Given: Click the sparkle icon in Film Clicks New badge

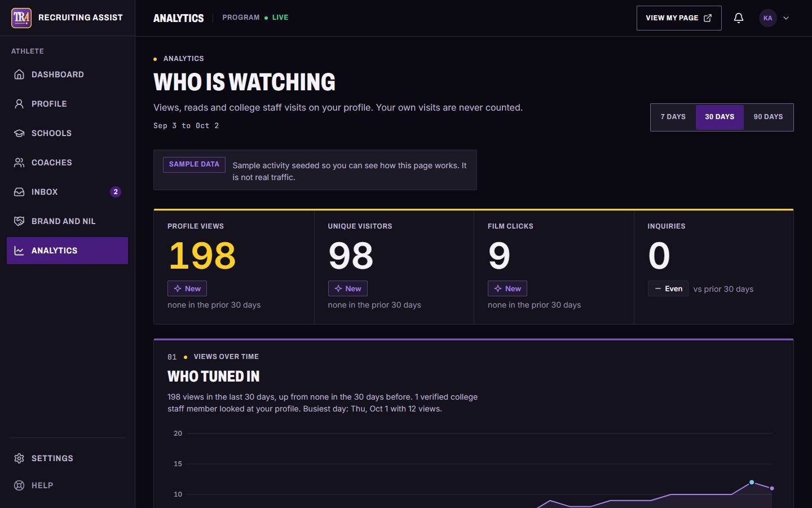Looking at the screenshot, I should (x=498, y=288).
